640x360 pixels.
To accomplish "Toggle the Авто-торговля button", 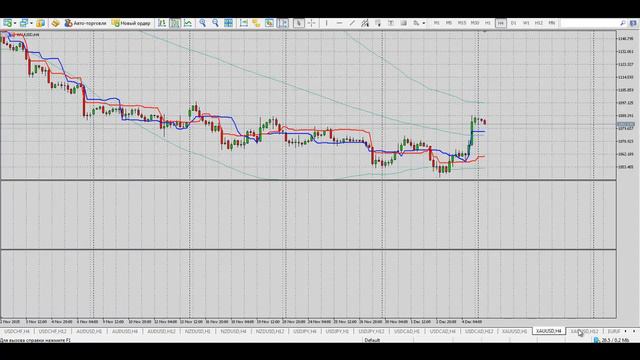I will click(x=86, y=23).
